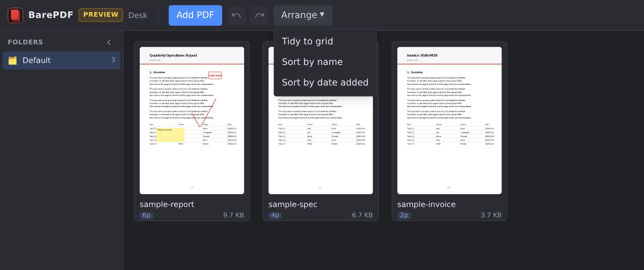Click the Add PDF button

(x=195, y=15)
